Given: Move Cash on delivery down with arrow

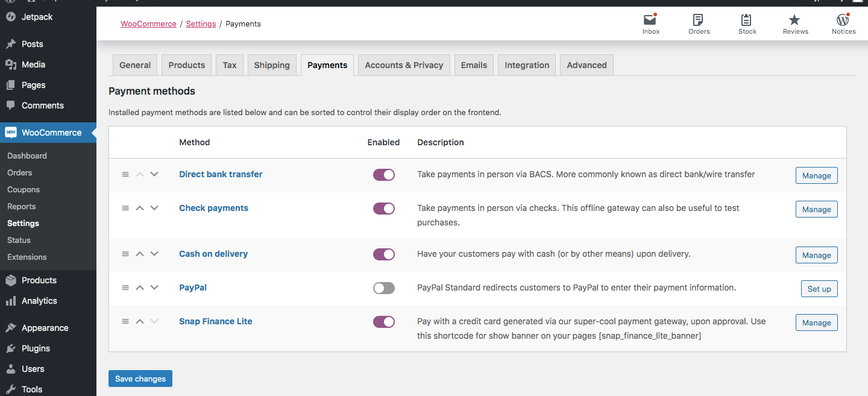Looking at the screenshot, I should [x=154, y=254].
